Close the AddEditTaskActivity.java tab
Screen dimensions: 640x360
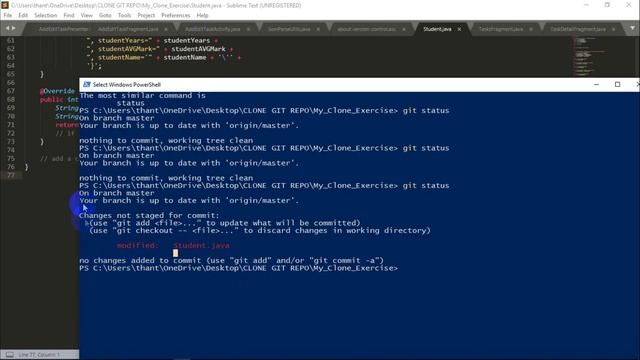248,29
